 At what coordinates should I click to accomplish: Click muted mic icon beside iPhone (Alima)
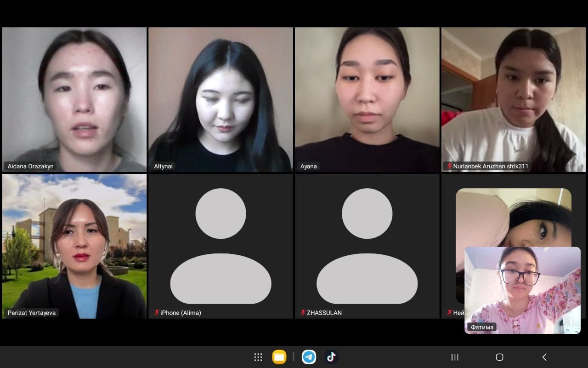click(x=157, y=313)
